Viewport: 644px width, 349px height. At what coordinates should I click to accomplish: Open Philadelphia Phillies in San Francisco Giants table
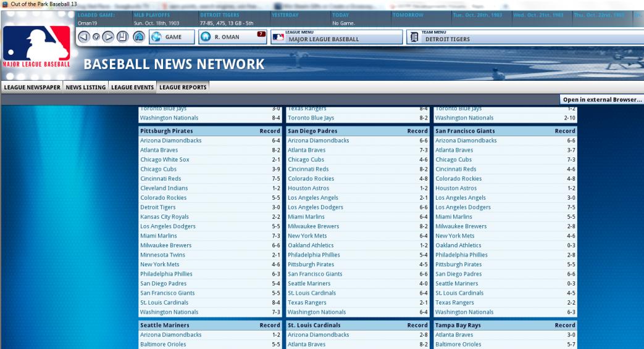tap(461, 255)
